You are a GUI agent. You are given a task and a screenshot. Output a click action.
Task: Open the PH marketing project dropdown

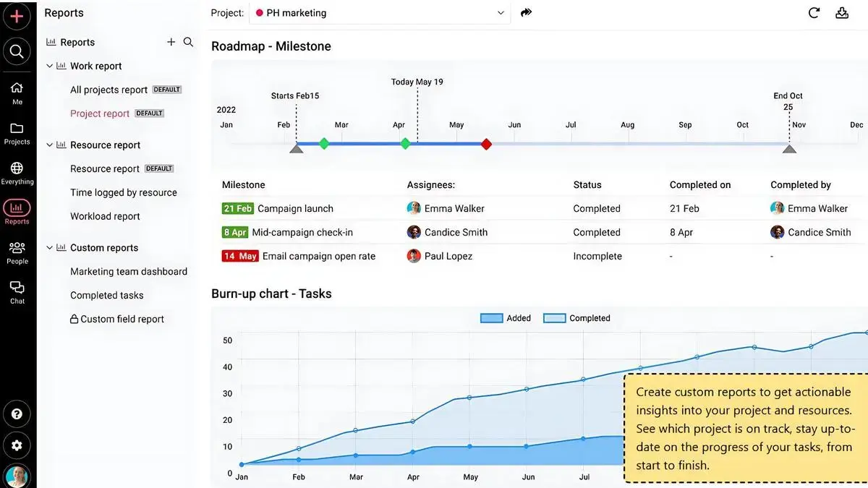pos(380,13)
